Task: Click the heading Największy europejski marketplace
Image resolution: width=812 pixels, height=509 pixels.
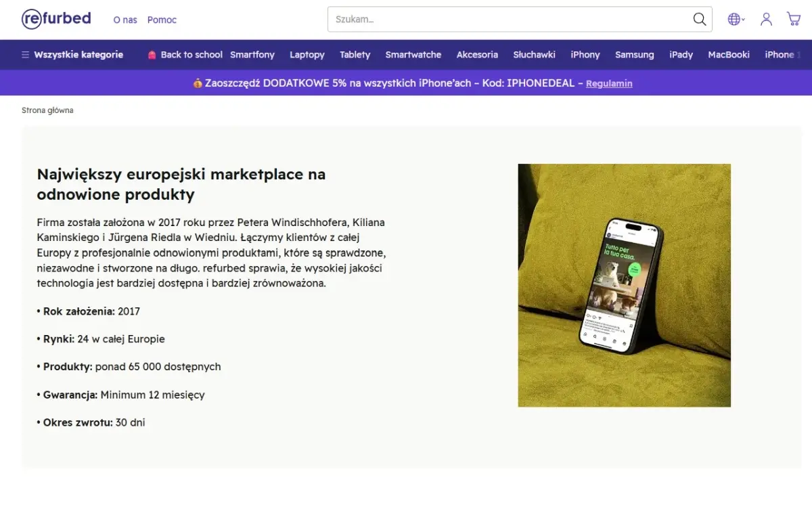Action: [181, 184]
